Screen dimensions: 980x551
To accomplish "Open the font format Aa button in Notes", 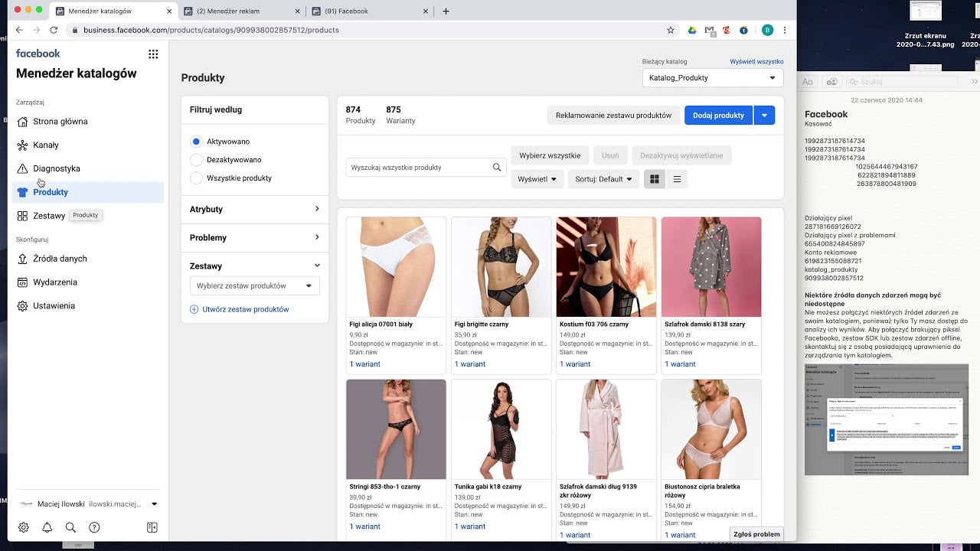I will (808, 82).
